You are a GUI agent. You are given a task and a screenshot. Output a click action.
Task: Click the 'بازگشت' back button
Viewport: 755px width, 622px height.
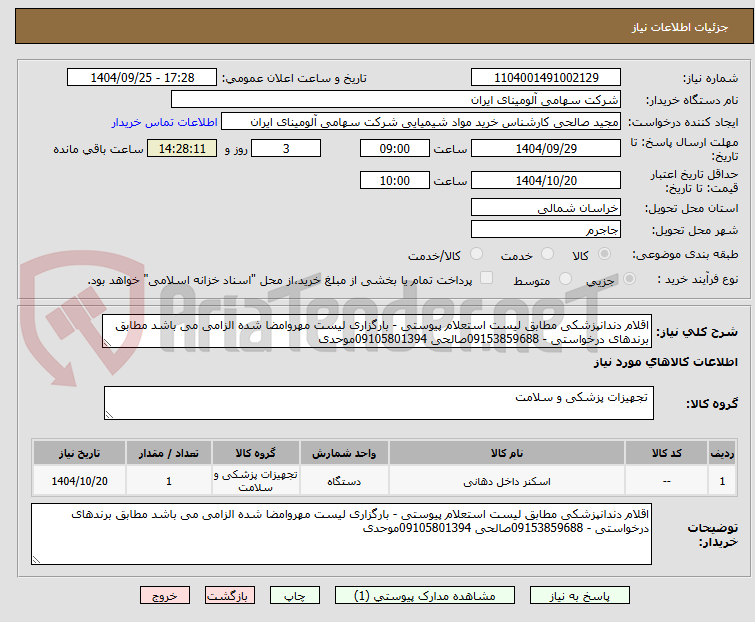click(x=230, y=596)
